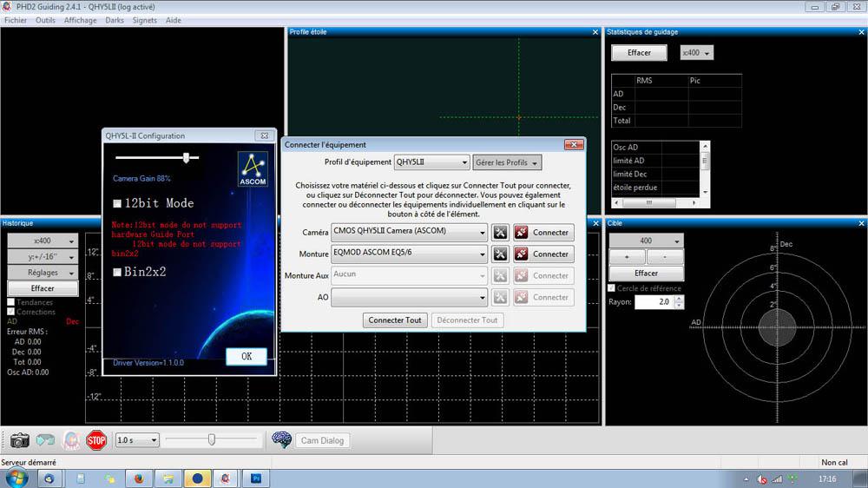Screen dimensions: 868x488
Task: Enable the Bin2x2 checkbox
Action: pyautogui.click(x=117, y=272)
